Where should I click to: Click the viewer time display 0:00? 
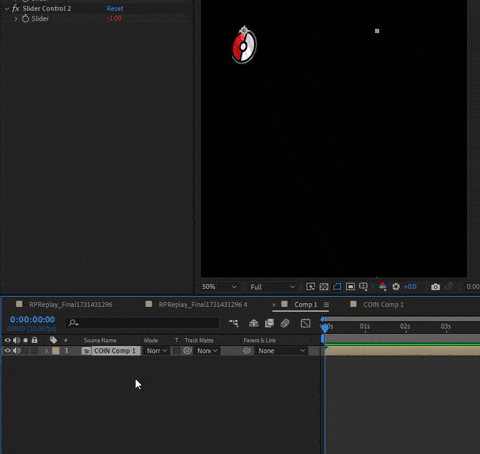(473, 287)
